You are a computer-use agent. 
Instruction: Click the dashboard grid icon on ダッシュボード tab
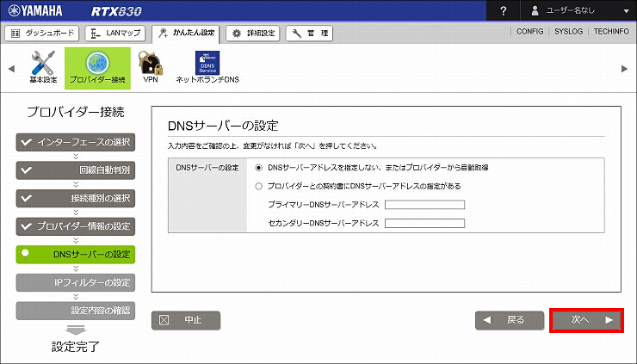[x=15, y=34]
